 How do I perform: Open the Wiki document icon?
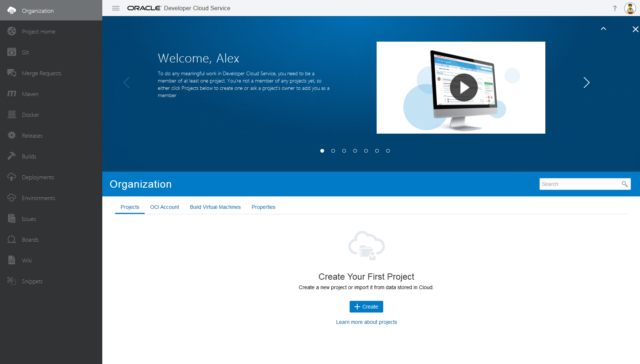(x=12, y=260)
